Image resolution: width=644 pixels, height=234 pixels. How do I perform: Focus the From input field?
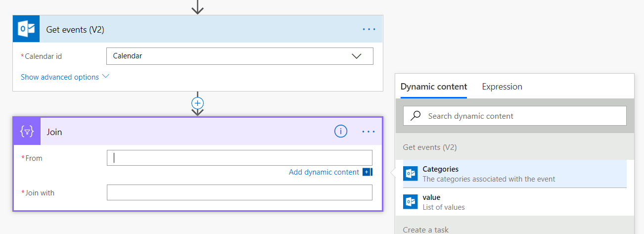(239, 158)
